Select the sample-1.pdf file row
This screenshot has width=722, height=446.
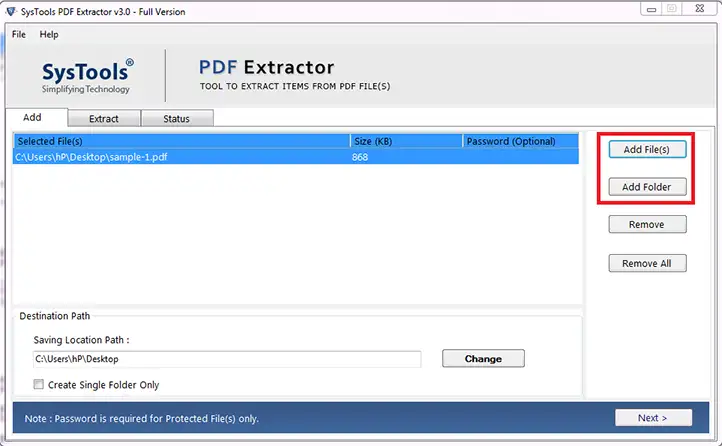coord(296,157)
